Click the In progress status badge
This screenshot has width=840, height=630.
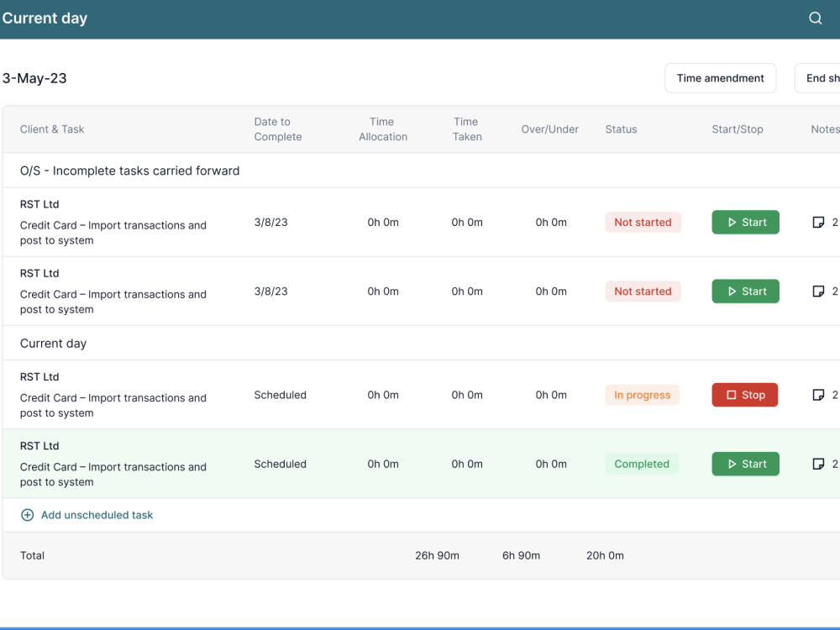coord(642,395)
